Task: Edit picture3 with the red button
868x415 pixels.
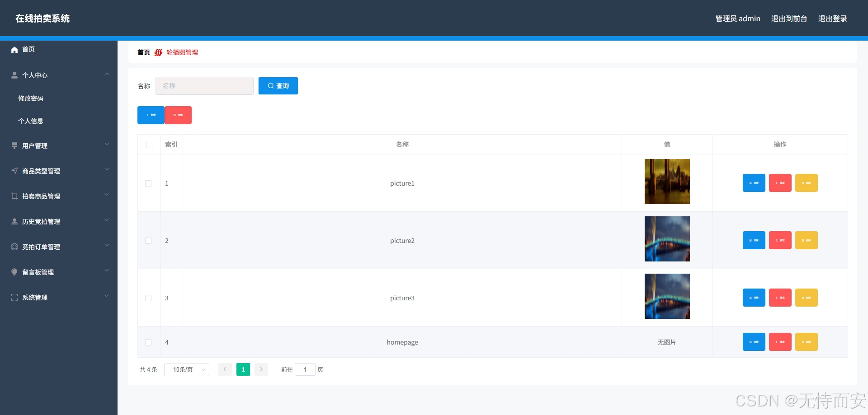Action: (x=780, y=298)
